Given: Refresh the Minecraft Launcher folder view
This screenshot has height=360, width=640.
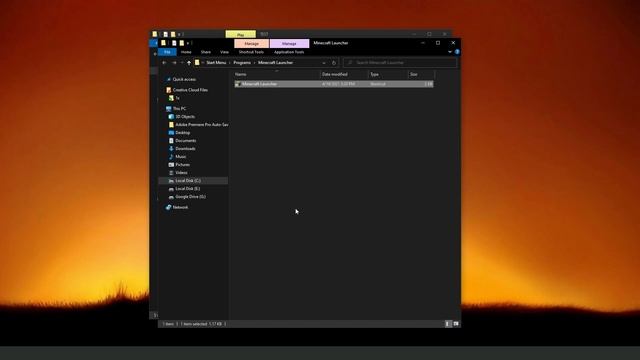Looking at the screenshot, I should pyautogui.click(x=334, y=63).
